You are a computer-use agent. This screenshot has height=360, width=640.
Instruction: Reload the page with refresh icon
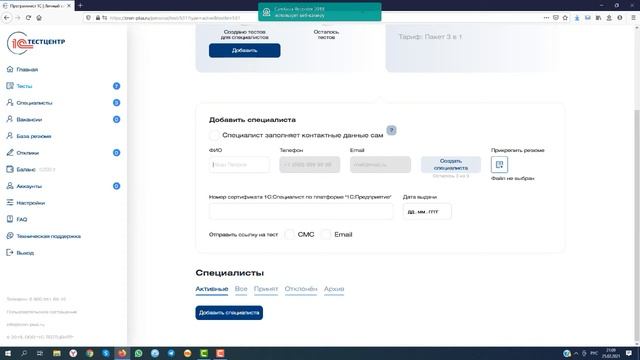click(28, 18)
